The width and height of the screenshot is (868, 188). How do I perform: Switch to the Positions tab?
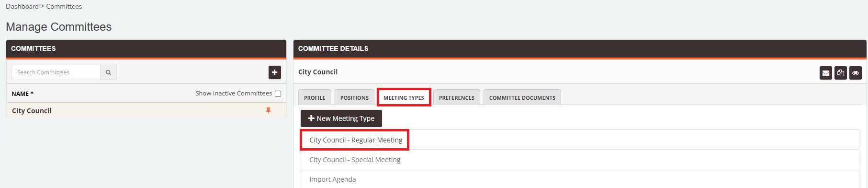click(354, 97)
